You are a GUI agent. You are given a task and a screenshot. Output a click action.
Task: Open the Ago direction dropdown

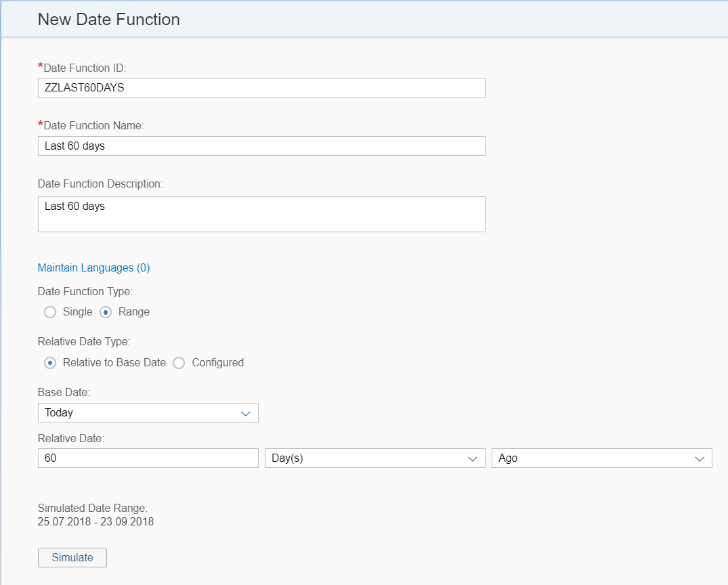click(x=599, y=458)
